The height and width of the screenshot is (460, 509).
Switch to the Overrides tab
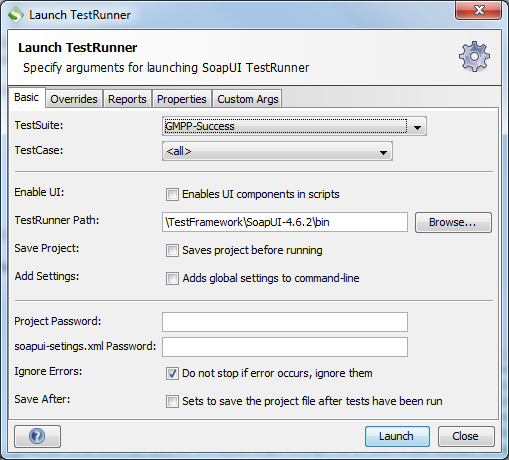[74, 99]
